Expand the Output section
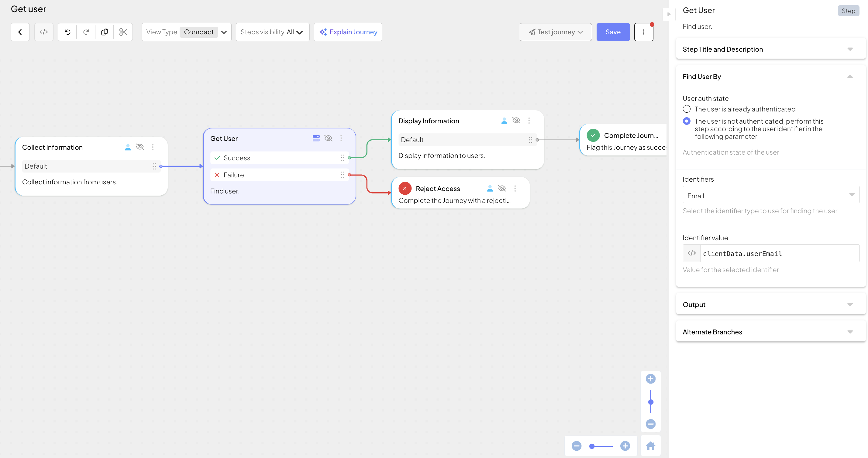Screen dimensions: 868x458 771,304
